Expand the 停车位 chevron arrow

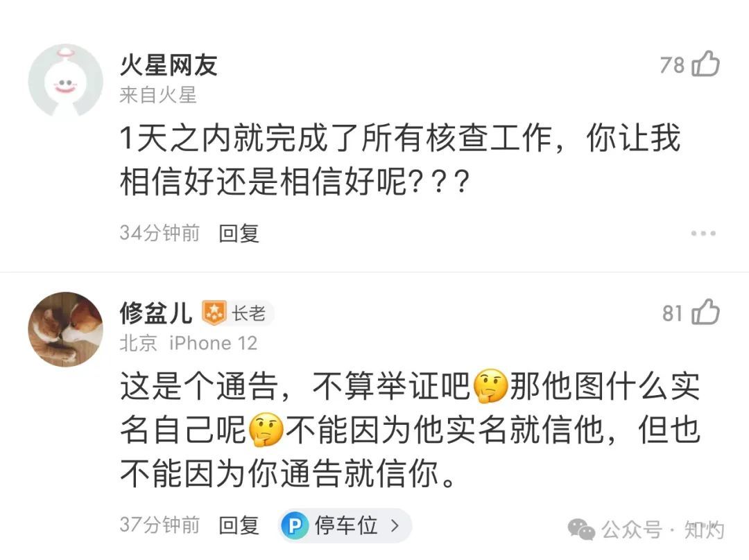tap(395, 526)
